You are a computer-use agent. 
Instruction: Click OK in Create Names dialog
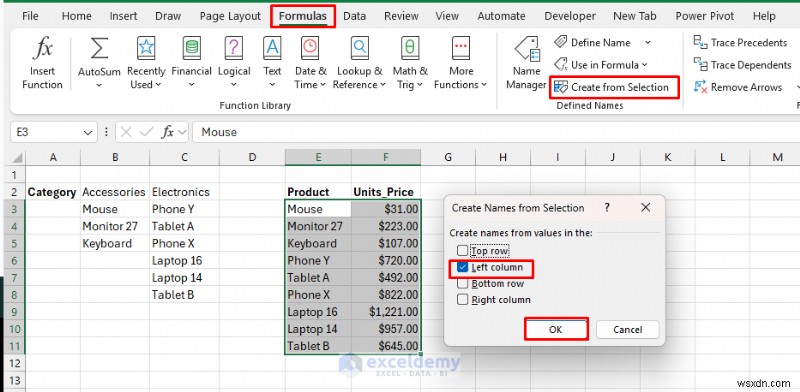coord(556,329)
